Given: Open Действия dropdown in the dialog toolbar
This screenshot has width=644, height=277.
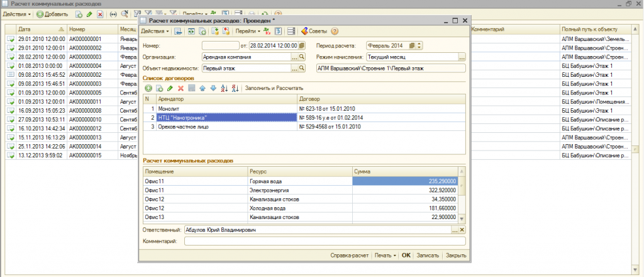Looking at the screenshot, I should tap(153, 31).
